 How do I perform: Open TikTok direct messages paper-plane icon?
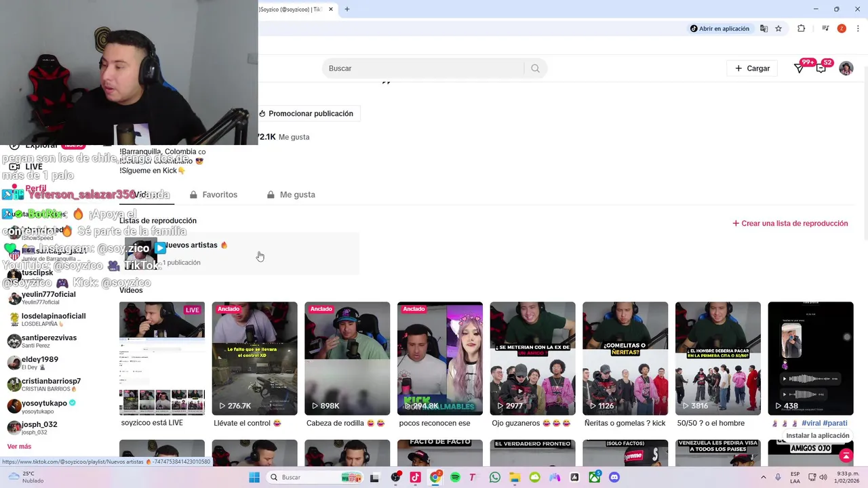pos(800,68)
